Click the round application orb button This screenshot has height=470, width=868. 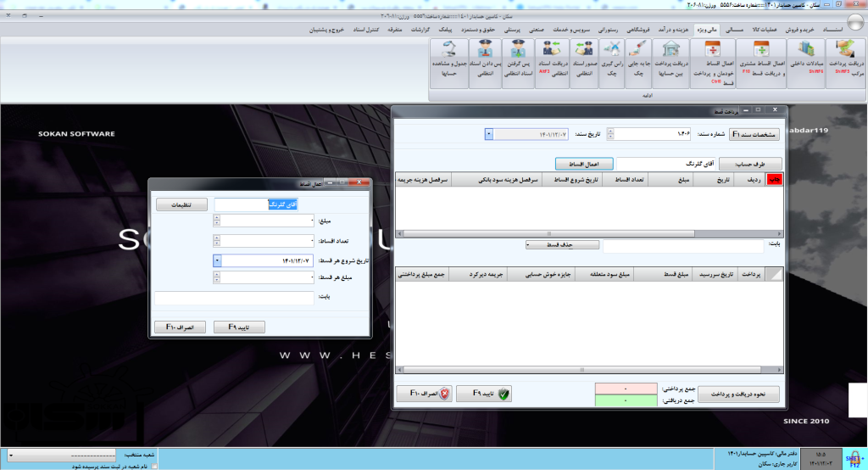pos(855,21)
